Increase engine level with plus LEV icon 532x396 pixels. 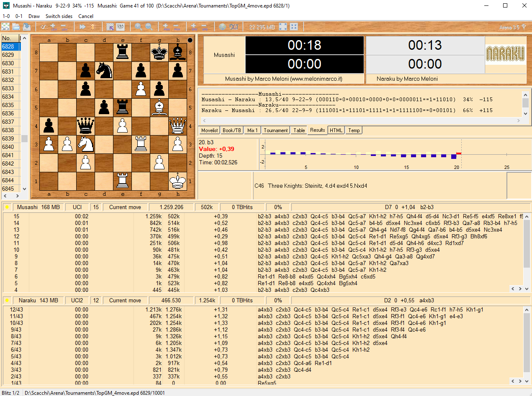(x=54, y=27)
